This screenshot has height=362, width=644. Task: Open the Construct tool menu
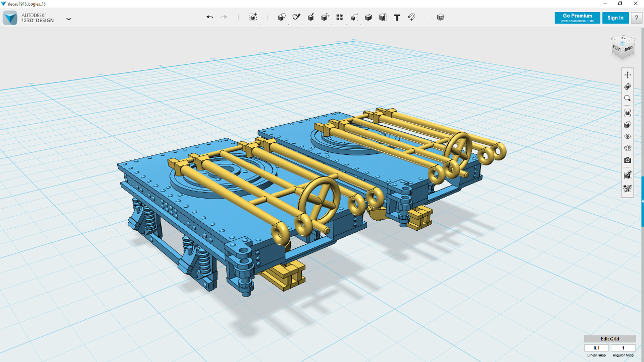click(311, 17)
